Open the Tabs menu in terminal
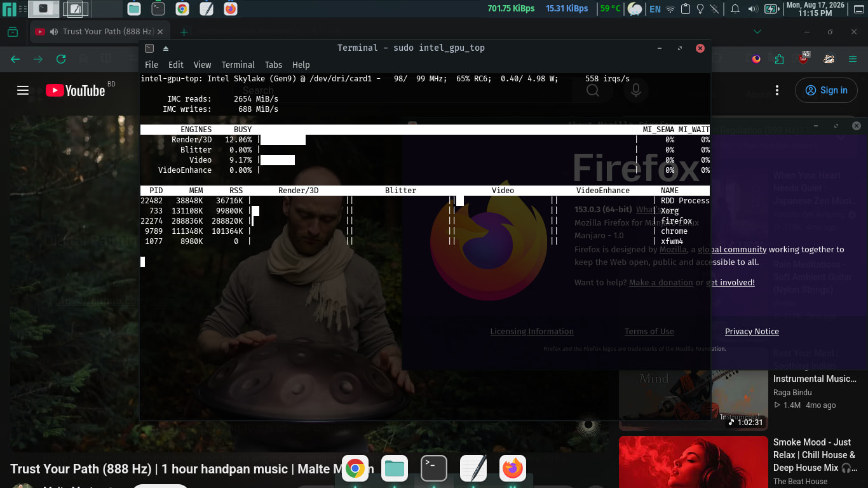Viewport: 868px width, 488px height. coord(273,65)
